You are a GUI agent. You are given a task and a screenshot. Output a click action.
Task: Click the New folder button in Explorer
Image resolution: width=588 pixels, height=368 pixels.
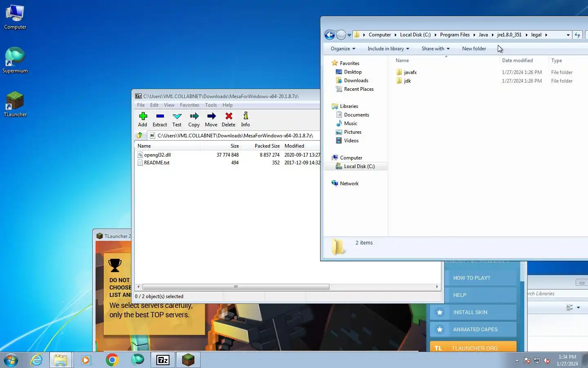coord(474,49)
